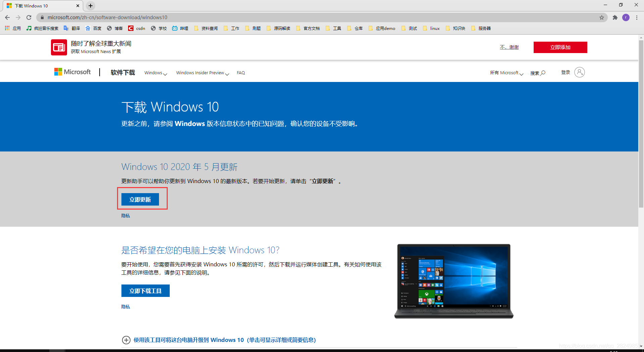Click the address bar URL
Screen dimensions: 644x352
[107, 17]
